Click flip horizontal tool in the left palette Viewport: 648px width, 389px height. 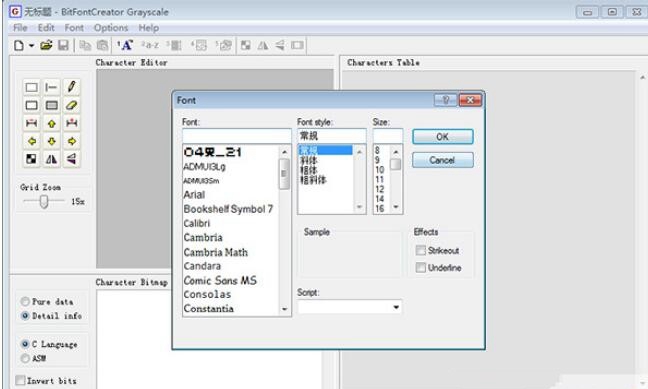52,159
